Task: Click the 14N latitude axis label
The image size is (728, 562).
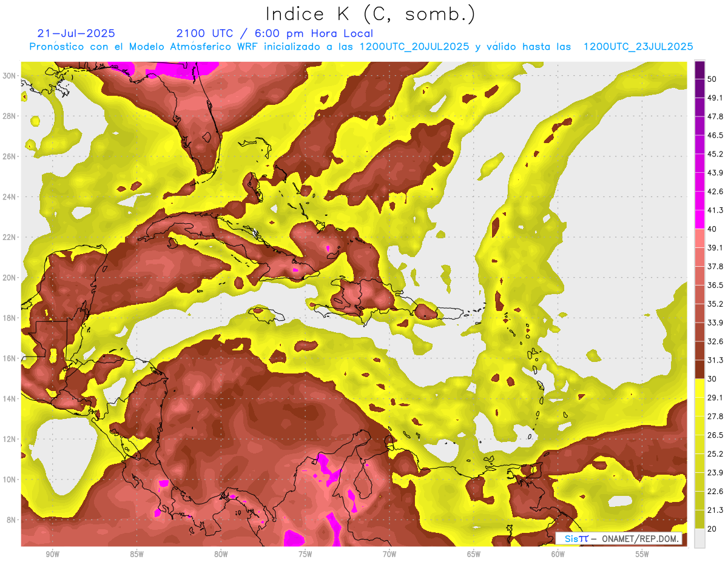Action: coord(10,399)
